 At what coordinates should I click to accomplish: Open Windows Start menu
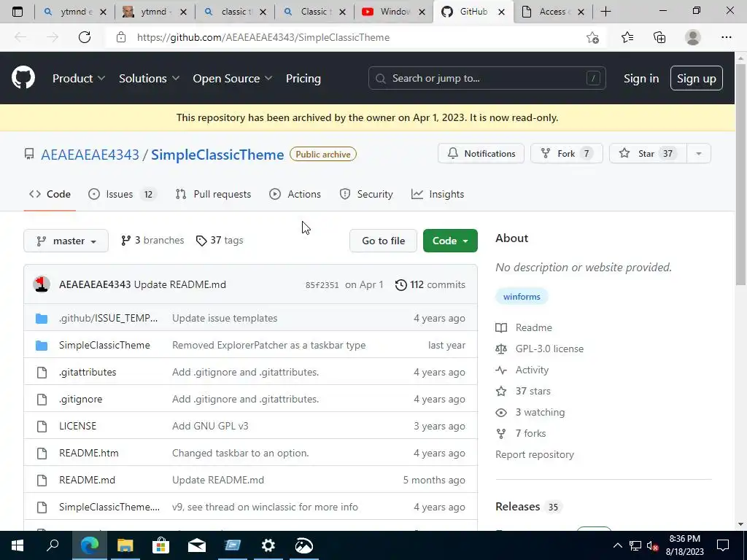pos(18,545)
